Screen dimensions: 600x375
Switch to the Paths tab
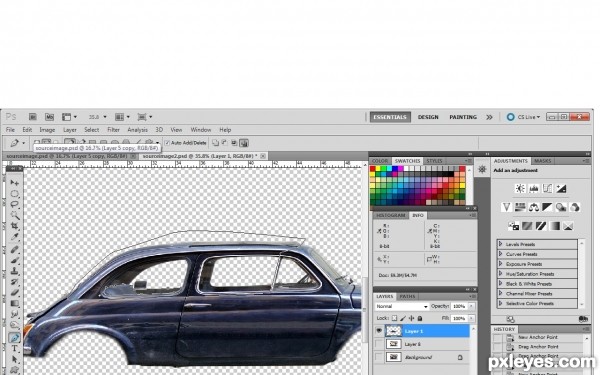coord(407,297)
